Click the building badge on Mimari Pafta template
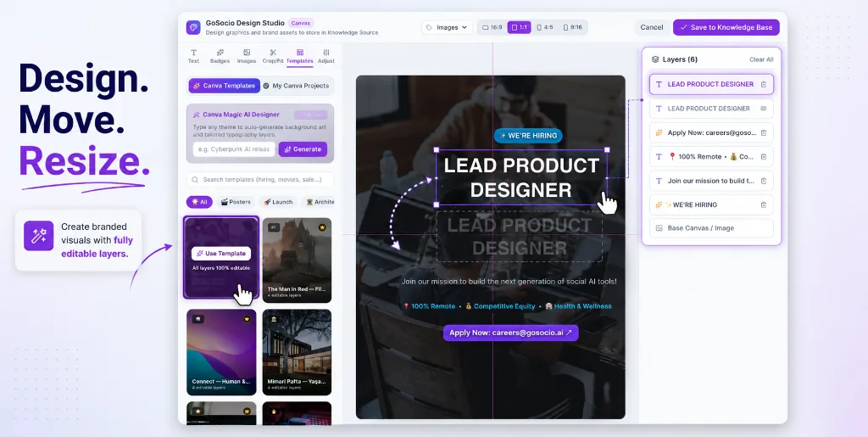The width and height of the screenshot is (868, 437). (274, 319)
